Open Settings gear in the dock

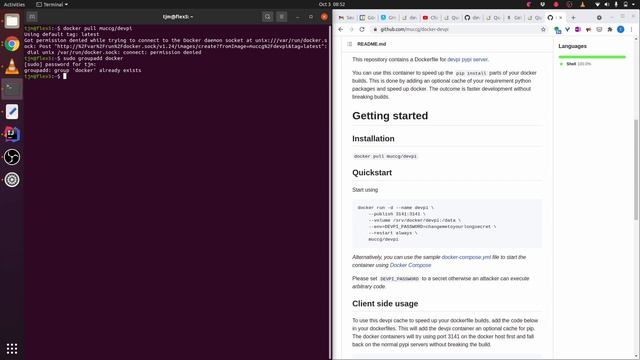[12, 180]
